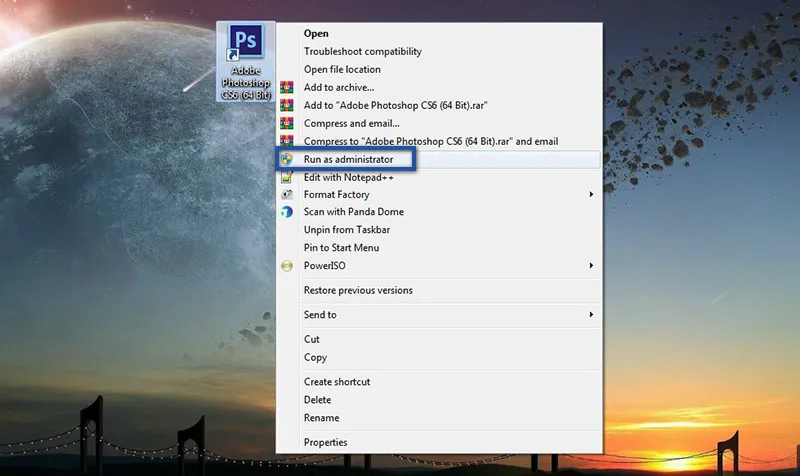Click the Panda Dome scan icon
The width and height of the screenshot is (800, 476).
(x=286, y=212)
